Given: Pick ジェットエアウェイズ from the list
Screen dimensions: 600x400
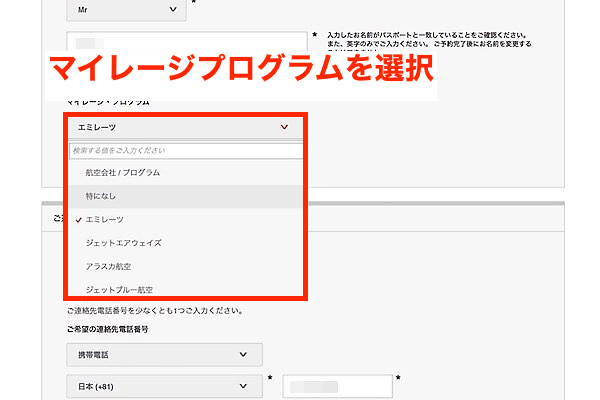Looking at the screenshot, I should tap(185, 243).
